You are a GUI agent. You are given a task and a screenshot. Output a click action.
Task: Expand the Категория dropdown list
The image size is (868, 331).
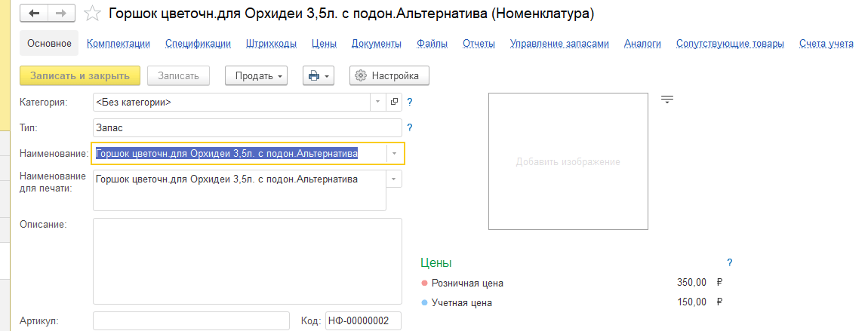point(377,102)
